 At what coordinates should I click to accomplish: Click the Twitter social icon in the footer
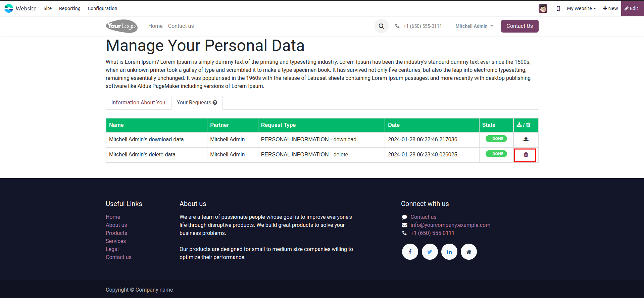point(430,252)
